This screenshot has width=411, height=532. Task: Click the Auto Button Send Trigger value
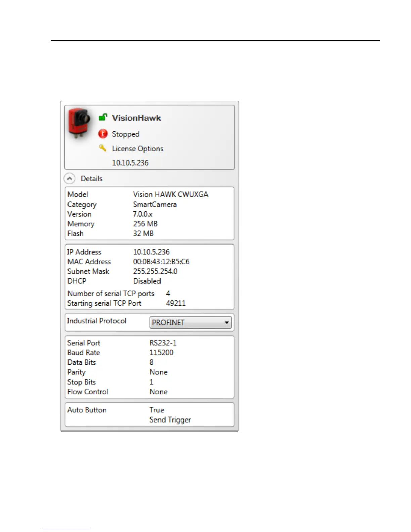point(170,420)
